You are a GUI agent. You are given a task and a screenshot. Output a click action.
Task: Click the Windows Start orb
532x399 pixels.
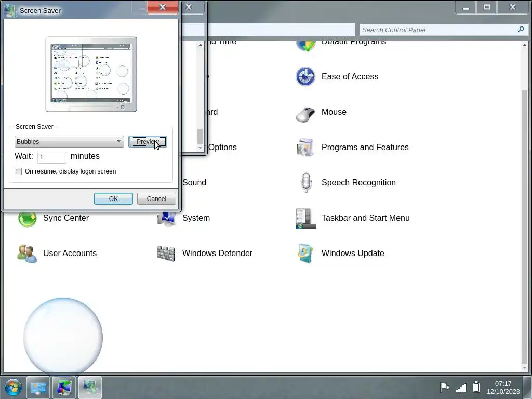(13, 388)
